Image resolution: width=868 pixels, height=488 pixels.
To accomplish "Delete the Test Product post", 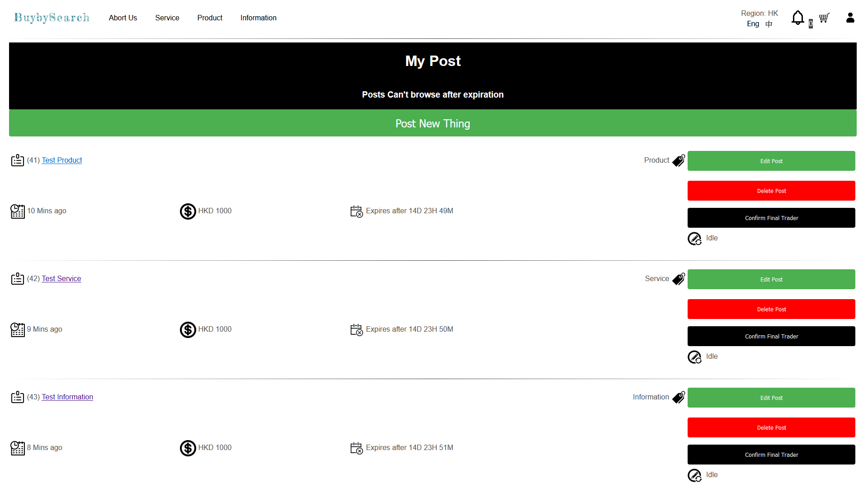I will [771, 191].
